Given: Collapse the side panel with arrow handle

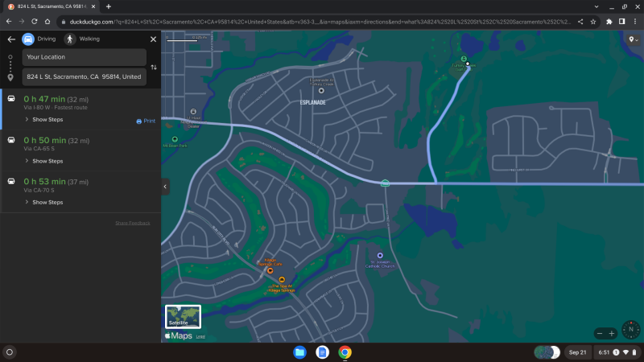Looking at the screenshot, I should pyautogui.click(x=165, y=187).
